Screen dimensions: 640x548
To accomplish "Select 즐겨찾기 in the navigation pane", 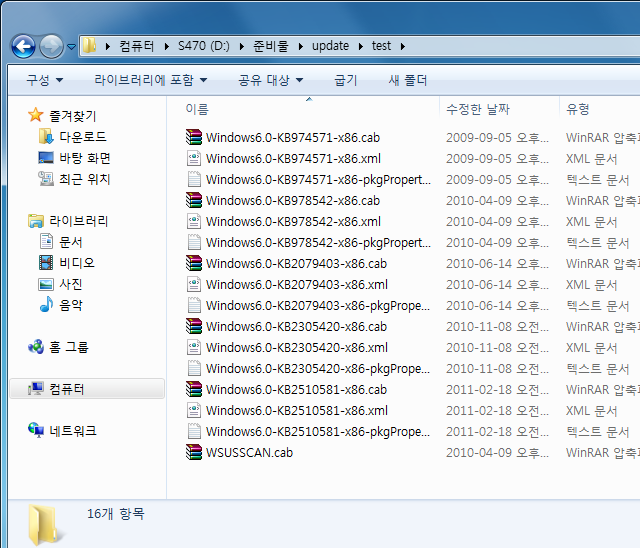I will tap(72, 116).
